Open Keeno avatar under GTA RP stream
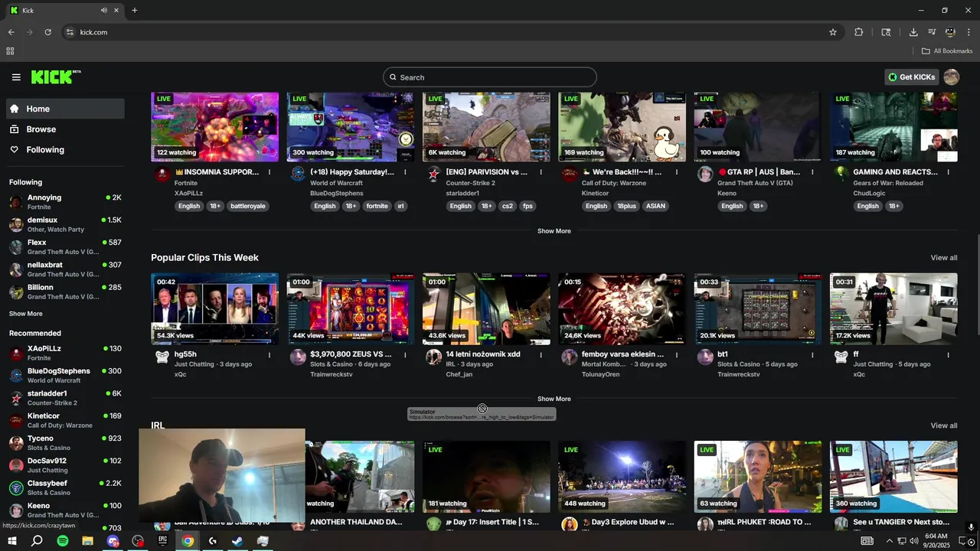 coord(705,174)
